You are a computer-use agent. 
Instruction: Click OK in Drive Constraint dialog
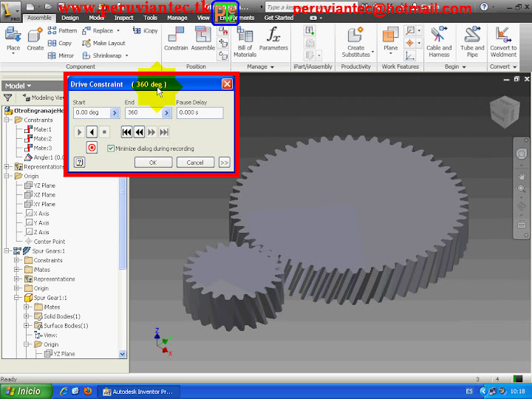tap(153, 163)
